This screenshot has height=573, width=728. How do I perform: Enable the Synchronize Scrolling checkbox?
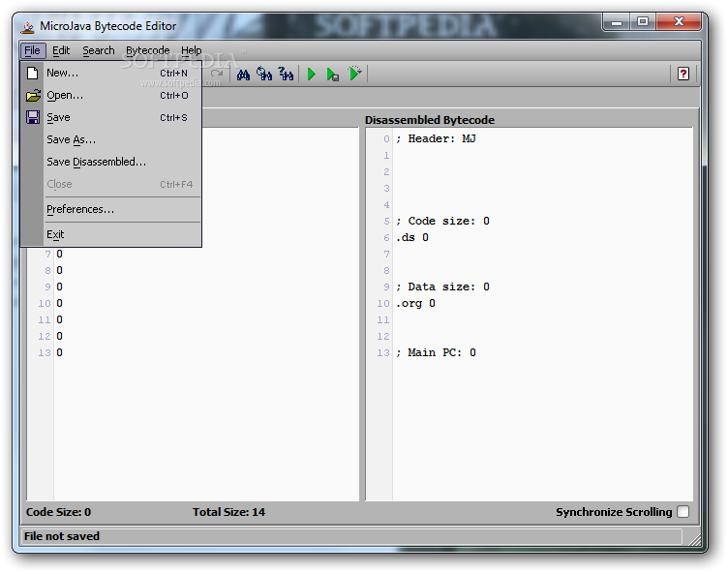[682, 512]
